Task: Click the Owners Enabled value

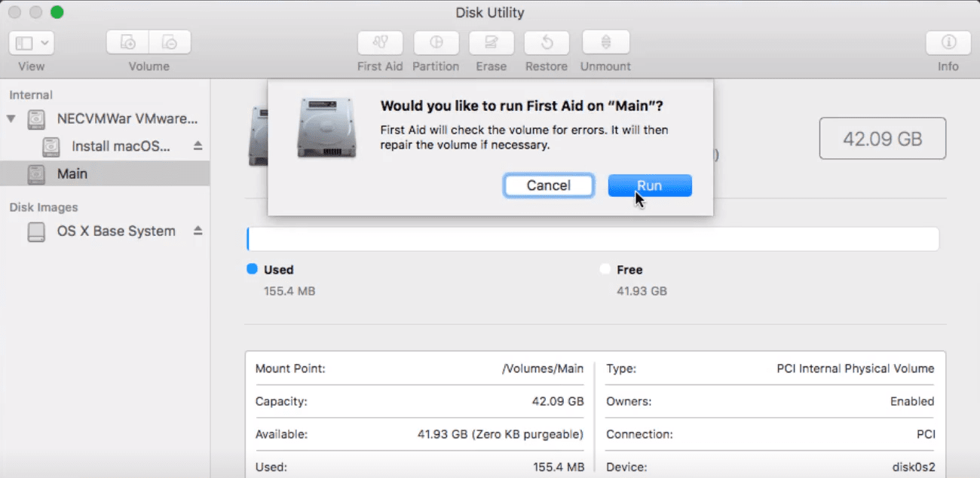Action: (x=912, y=401)
